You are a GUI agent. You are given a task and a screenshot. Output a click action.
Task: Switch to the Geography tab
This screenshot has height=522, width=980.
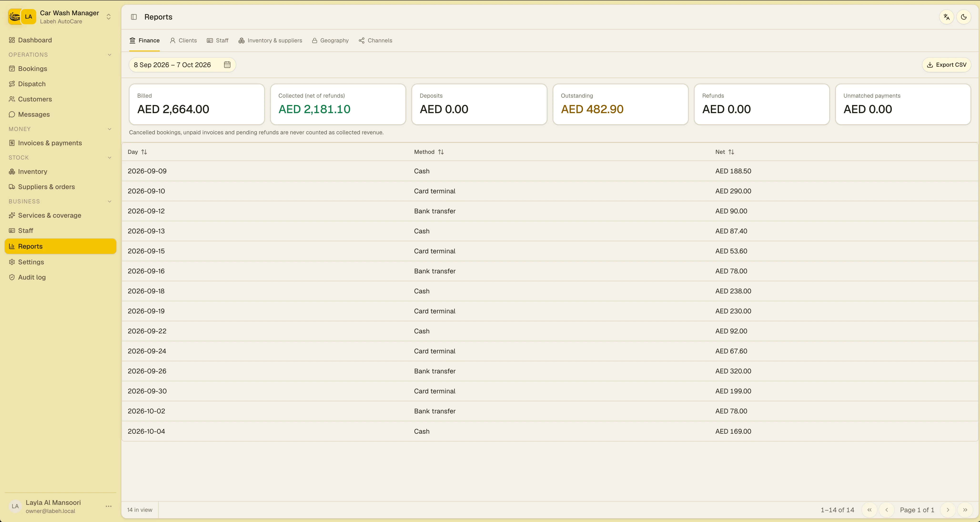pyautogui.click(x=330, y=40)
